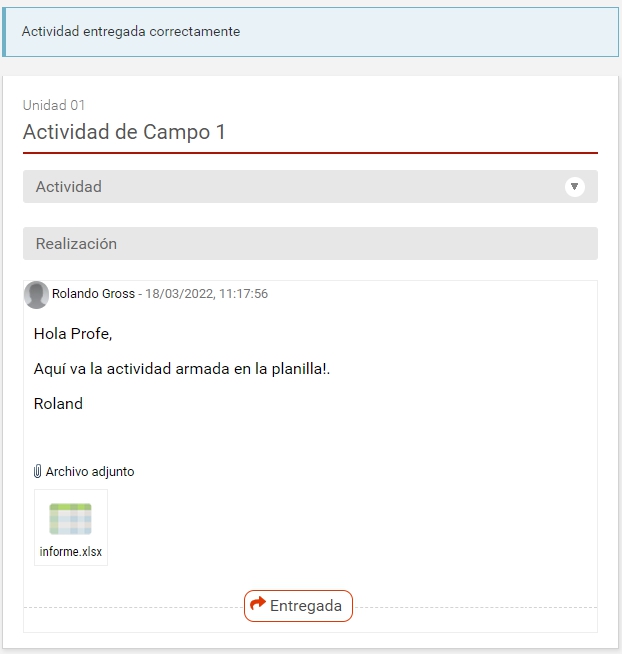623x654 pixels.
Task: Open the informe.xlsx file name
Action: pyautogui.click(x=71, y=552)
